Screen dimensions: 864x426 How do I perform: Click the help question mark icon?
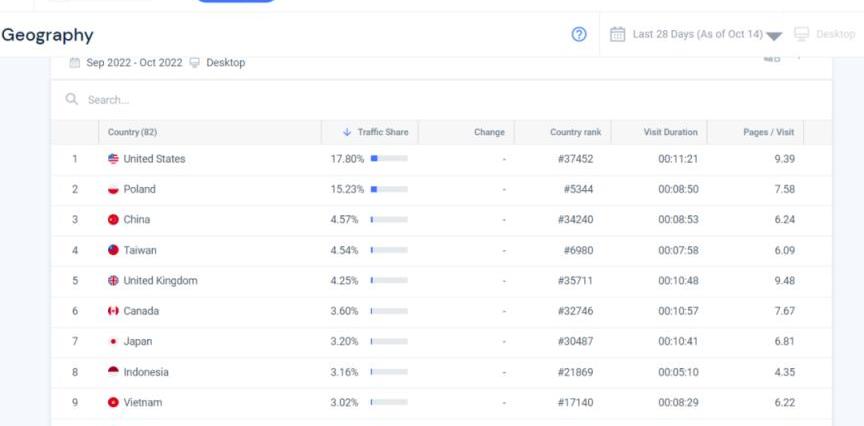tap(579, 34)
